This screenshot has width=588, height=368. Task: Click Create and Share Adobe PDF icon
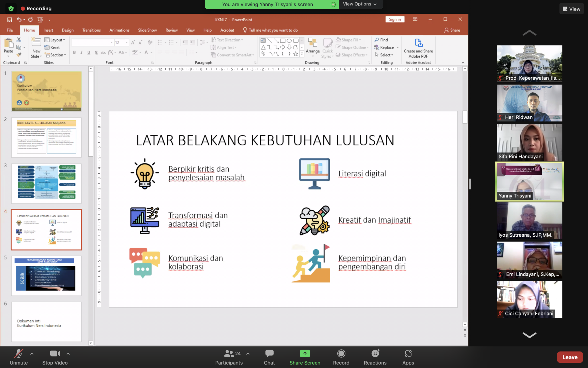tap(419, 43)
